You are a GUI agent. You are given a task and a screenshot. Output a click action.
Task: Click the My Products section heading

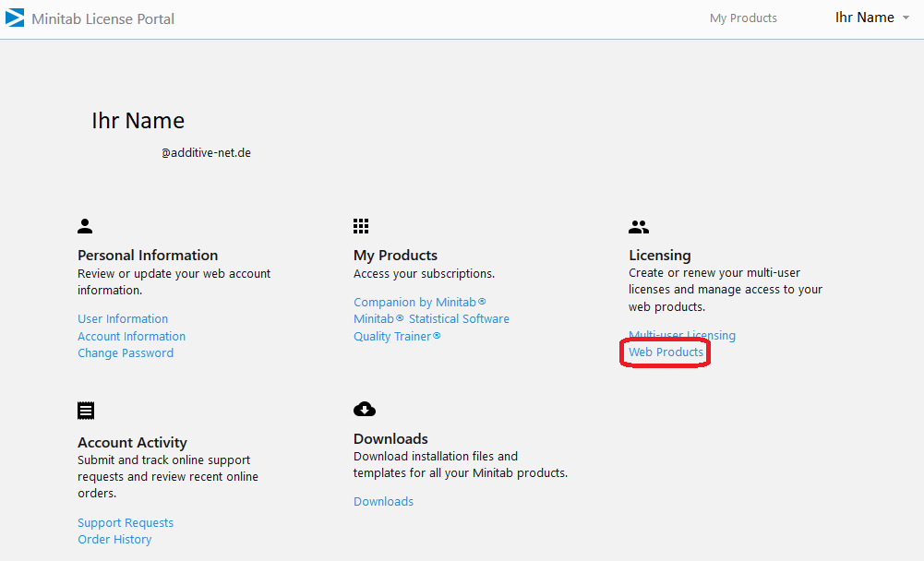pos(395,256)
